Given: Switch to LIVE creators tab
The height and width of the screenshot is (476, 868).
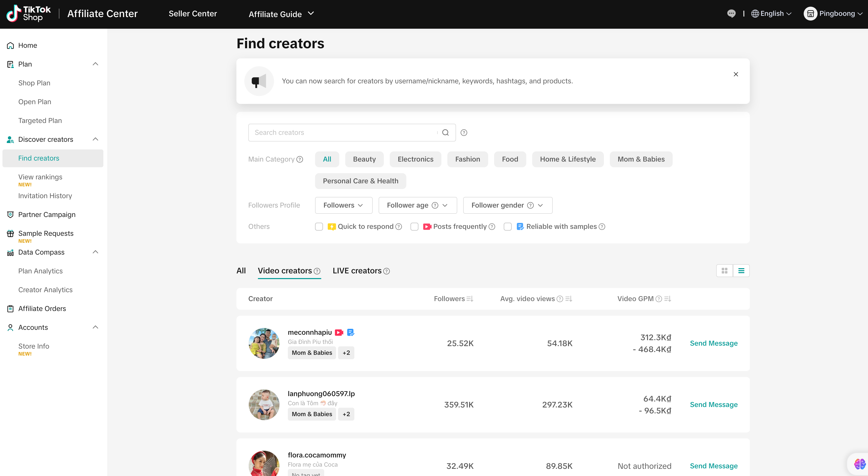Looking at the screenshot, I should (357, 271).
